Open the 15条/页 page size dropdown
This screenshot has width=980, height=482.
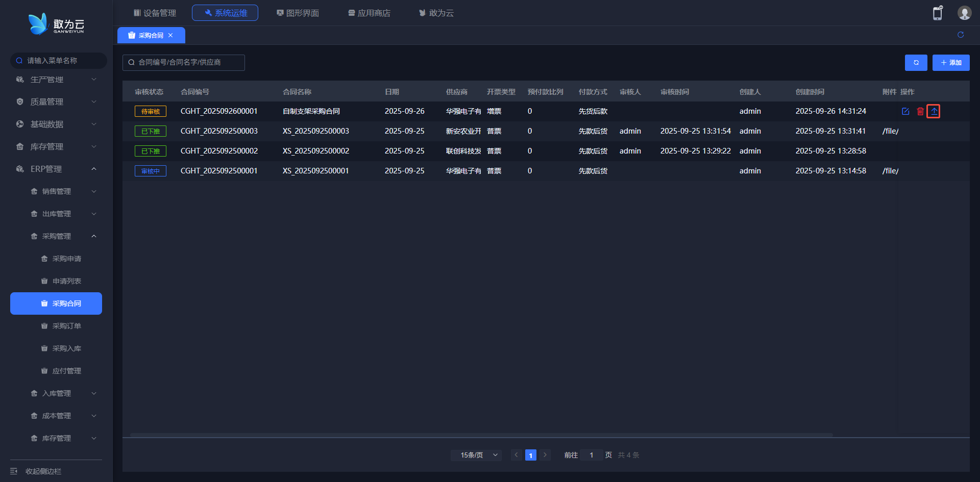pos(476,455)
